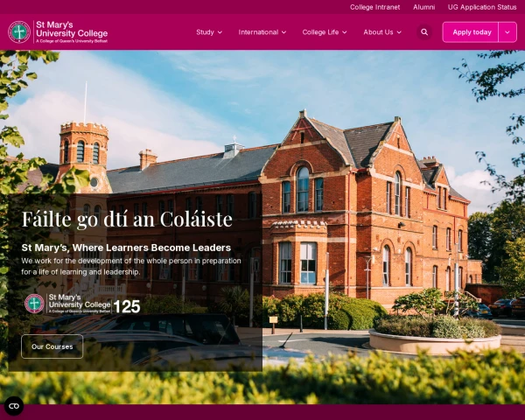
Task: Click the St Mary's header crest logo
Action: [x=19, y=32]
